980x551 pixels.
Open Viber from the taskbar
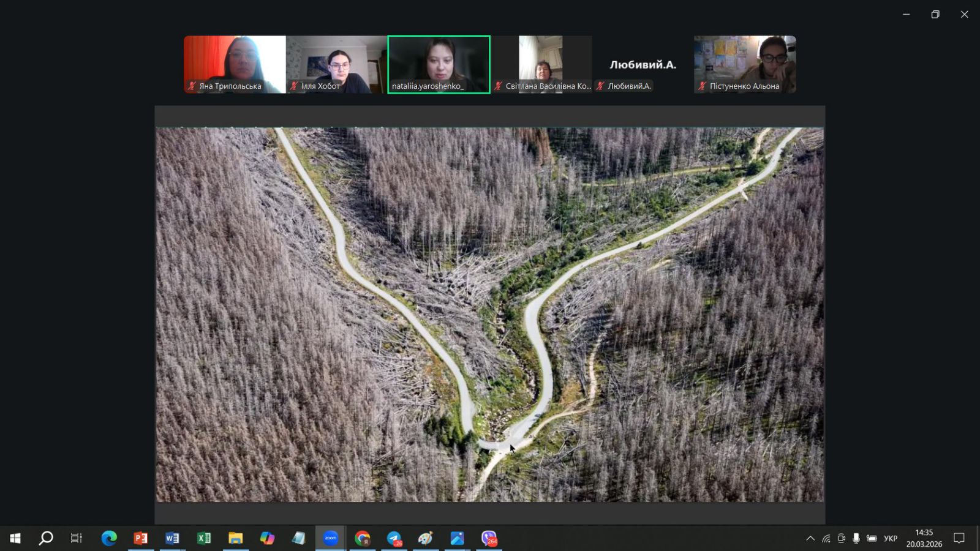489,538
